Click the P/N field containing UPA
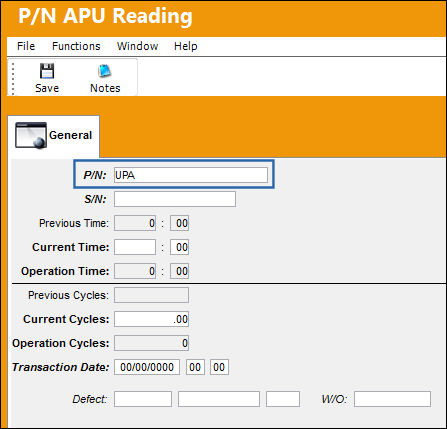447x429 pixels. pyautogui.click(x=191, y=175)
